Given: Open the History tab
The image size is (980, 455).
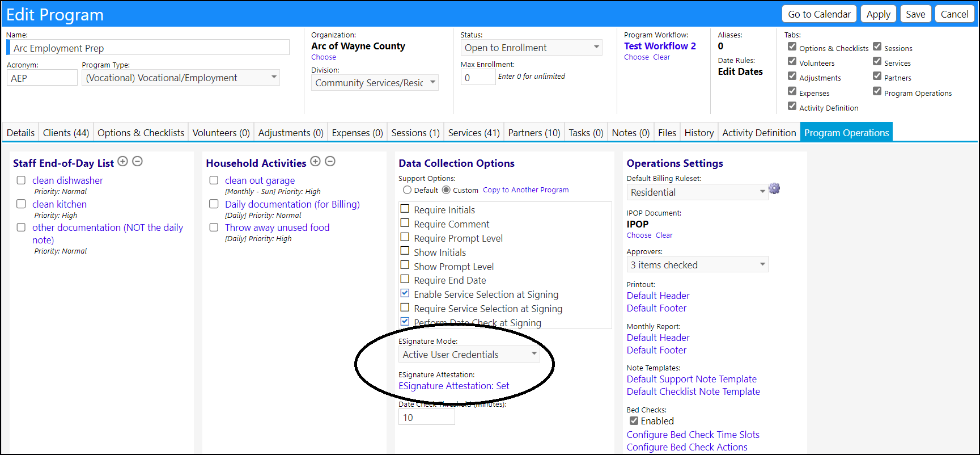Looking at the screenshot, I should pos(699,133).
